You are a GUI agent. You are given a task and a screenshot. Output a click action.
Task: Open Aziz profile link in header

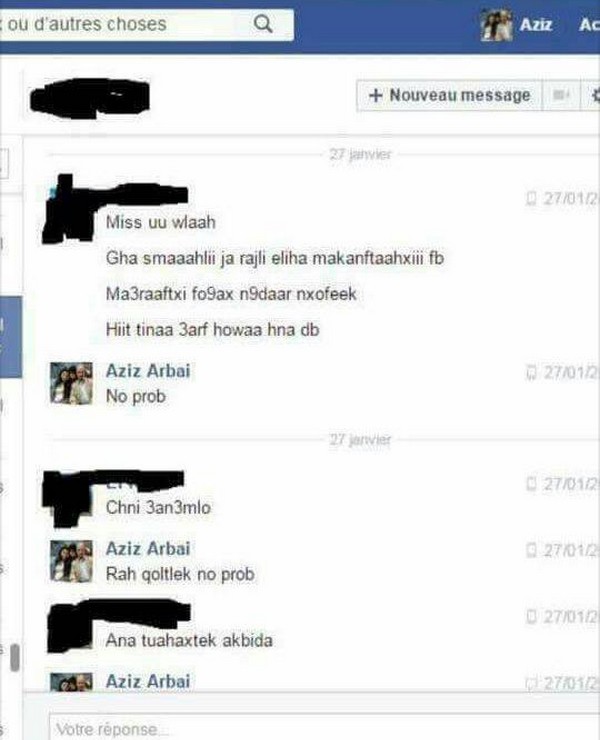536,24
